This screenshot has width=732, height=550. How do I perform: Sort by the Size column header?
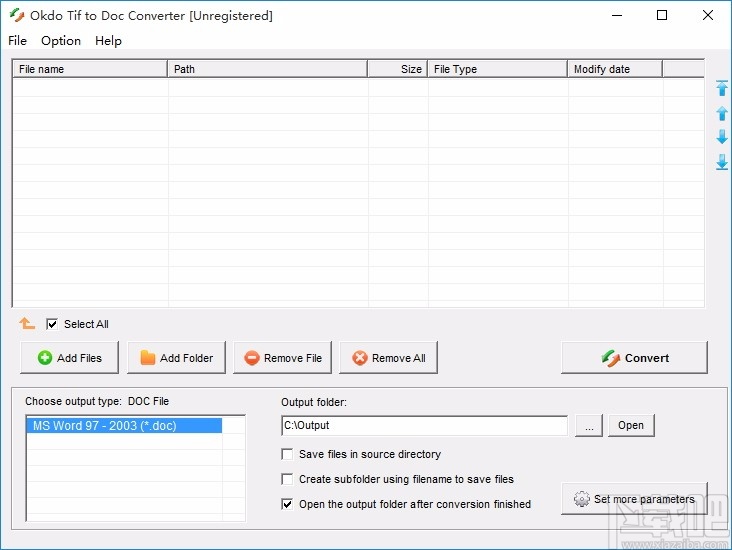397,69
